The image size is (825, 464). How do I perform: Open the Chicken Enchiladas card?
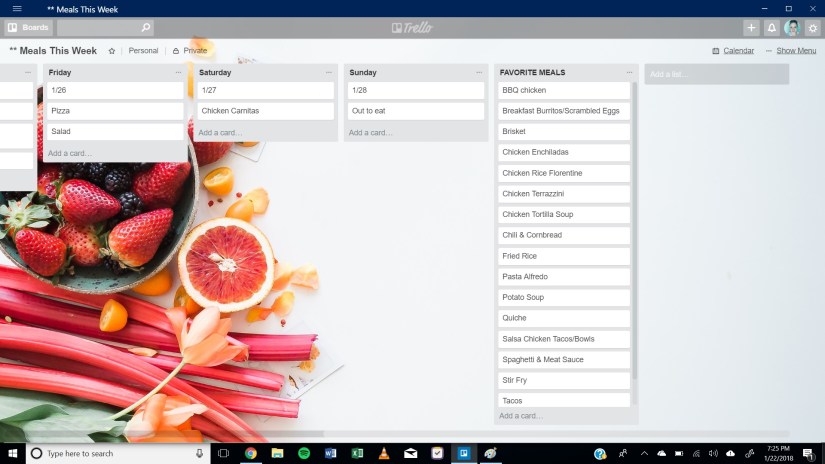point(564,153)
